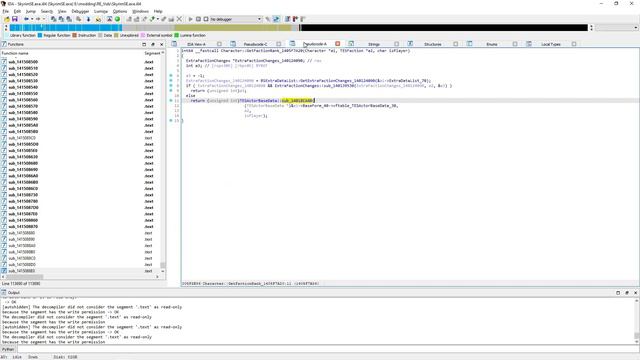This screenshot has width=640, height=360.
Task: Click the Unexplored legend swatch
Action: [x=116, y=36]
